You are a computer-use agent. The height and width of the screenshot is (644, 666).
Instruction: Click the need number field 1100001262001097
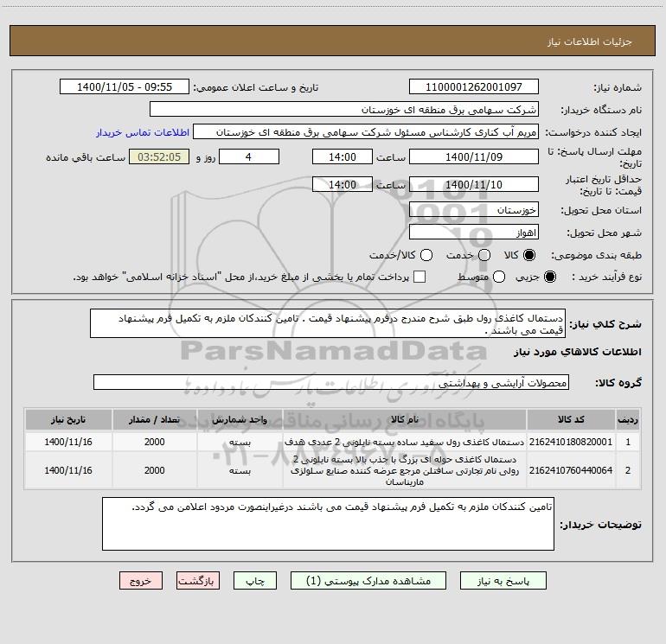(474, 86)
